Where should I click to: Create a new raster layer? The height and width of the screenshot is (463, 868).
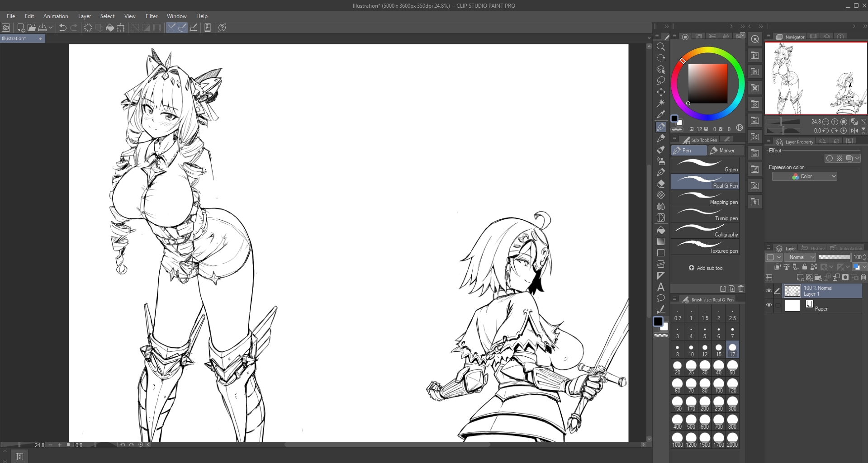click(x=800, y=277)
